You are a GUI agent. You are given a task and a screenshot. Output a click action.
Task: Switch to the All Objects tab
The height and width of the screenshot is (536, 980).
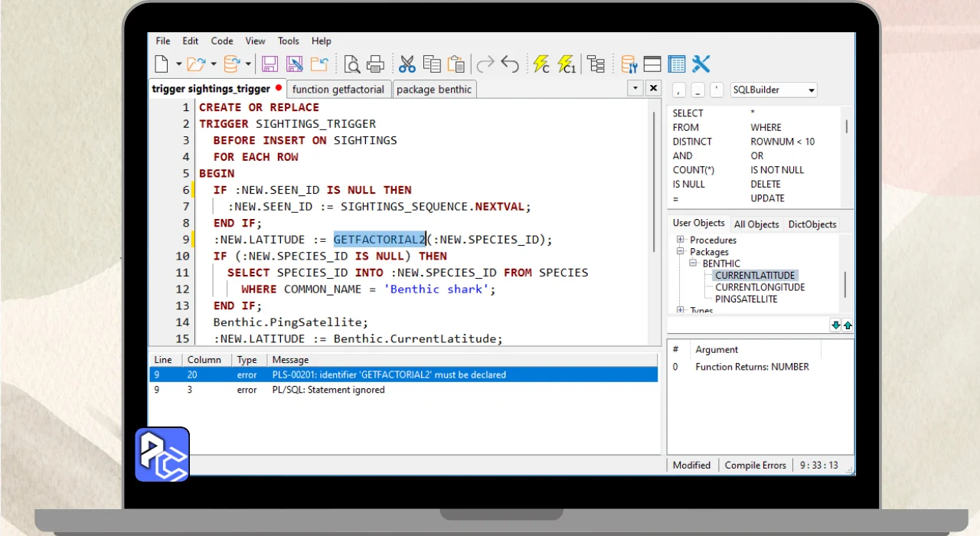(x=756, y=224)
